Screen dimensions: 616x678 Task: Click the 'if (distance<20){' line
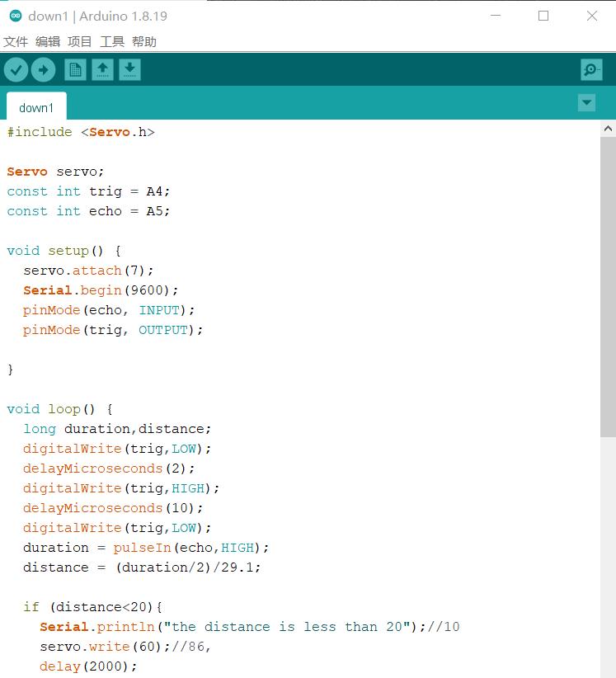pyautogui.click(x=92, y=607)
